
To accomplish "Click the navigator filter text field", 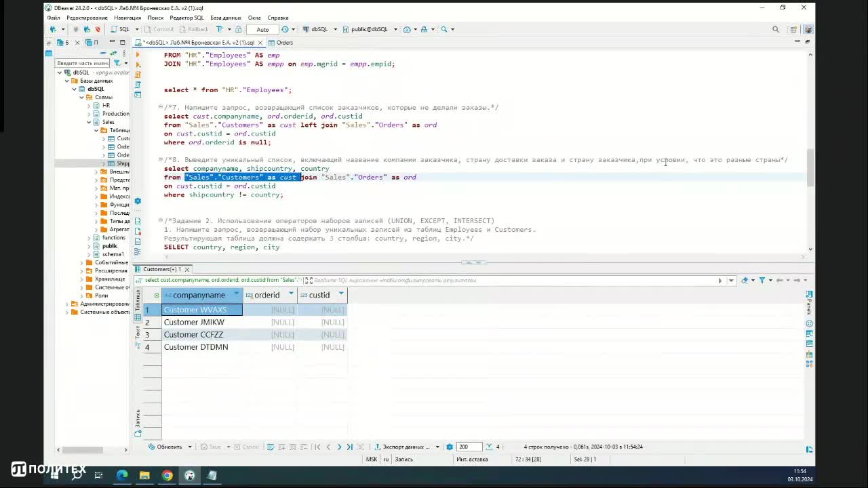I will coord(83,63).
